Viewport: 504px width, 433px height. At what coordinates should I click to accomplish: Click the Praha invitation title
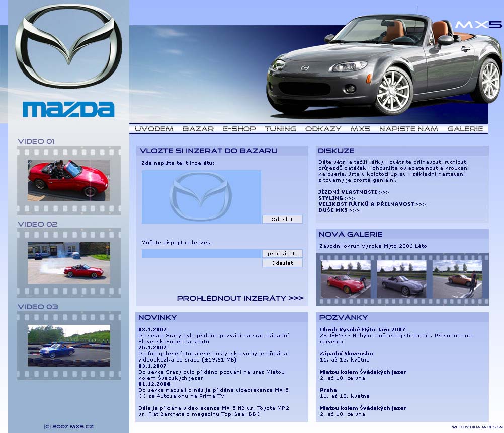(x=328, y=390)
